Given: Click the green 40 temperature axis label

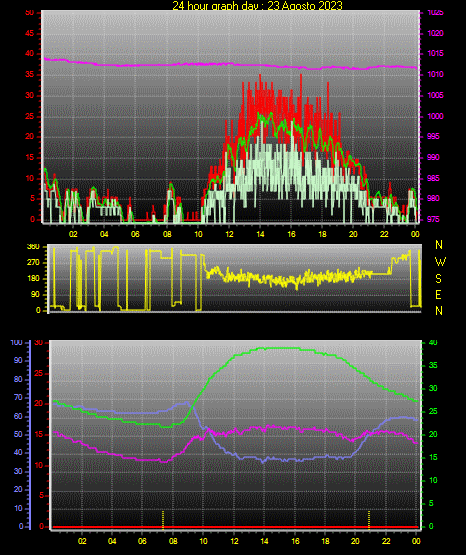Looking at the screenshot, I should (x=433, y=343).
